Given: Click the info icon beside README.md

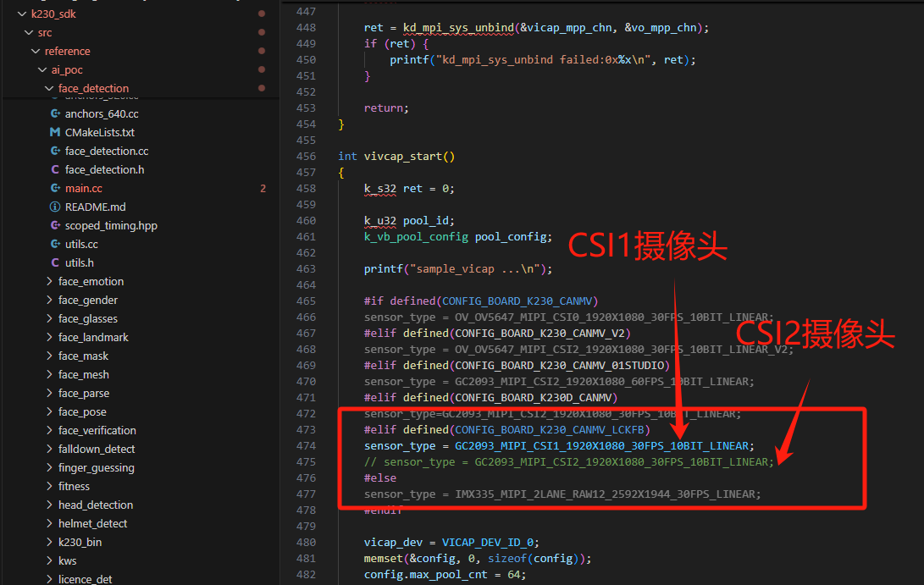Looking at the screenshot, I should tap(55, 207).
